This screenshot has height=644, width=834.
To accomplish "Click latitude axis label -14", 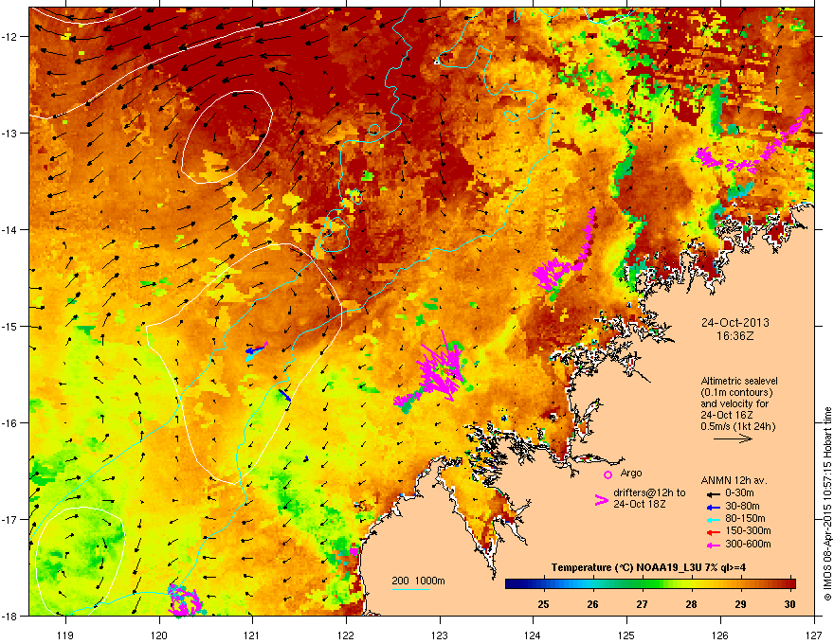I will coord(9,229).
